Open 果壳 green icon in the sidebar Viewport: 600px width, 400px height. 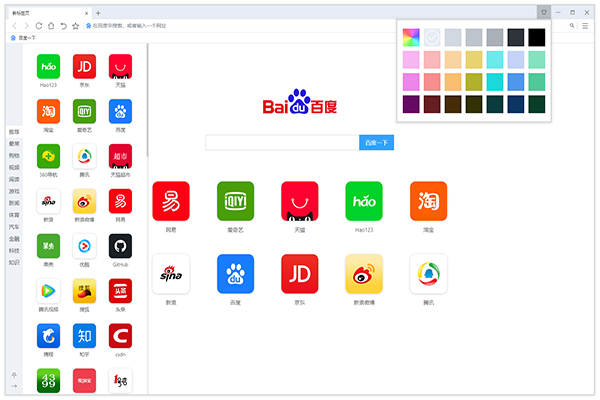pyautogui.click(x=48, y=246)
